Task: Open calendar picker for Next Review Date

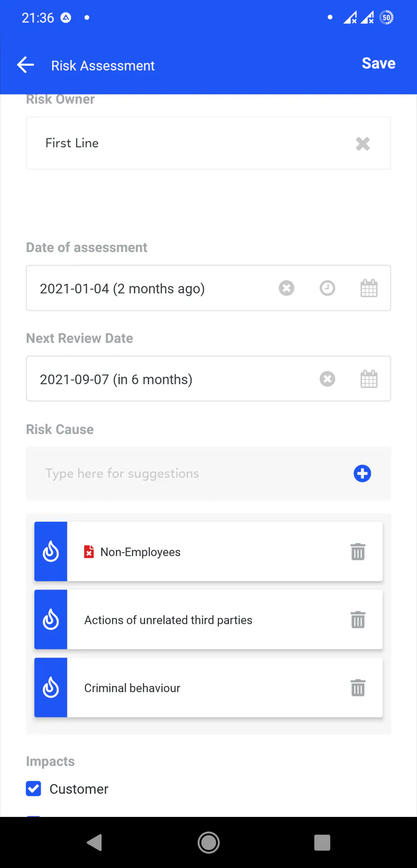Action: click(x=369, y=379)
